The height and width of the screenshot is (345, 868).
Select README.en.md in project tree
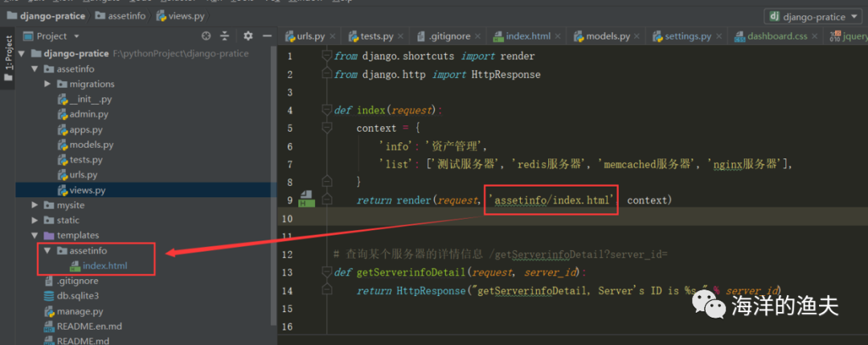pyautogui.click(x=83, y=327)
